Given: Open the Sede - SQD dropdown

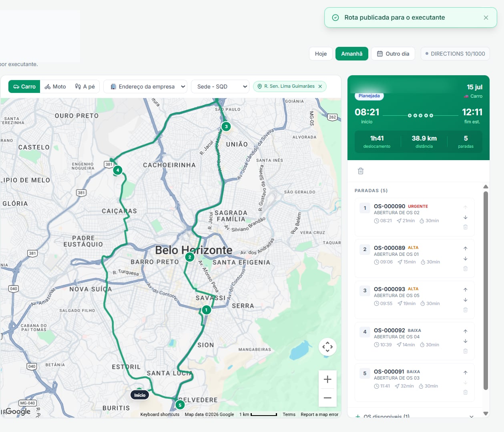Looking at the screenshot, I should point(220,86).
